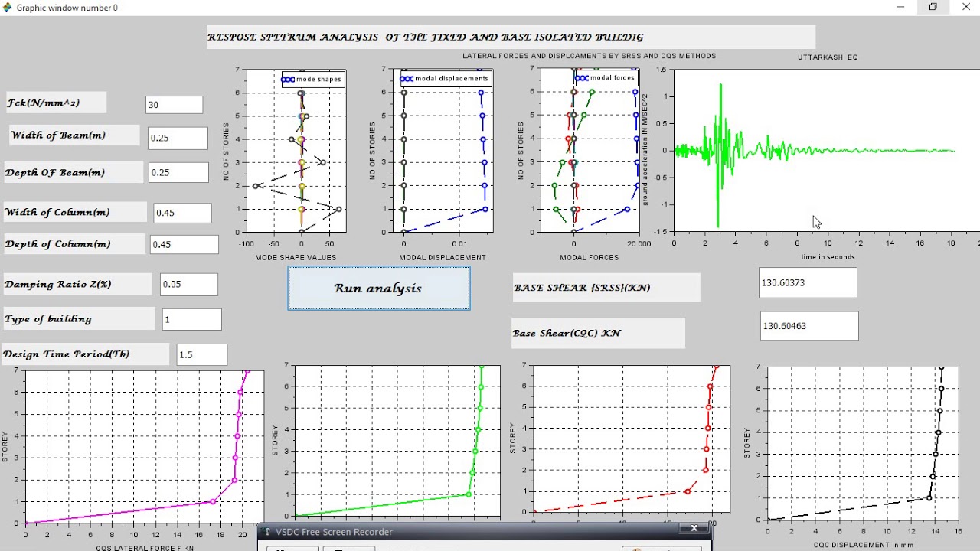Select the Width of Column input

click(x=182, y=213)
